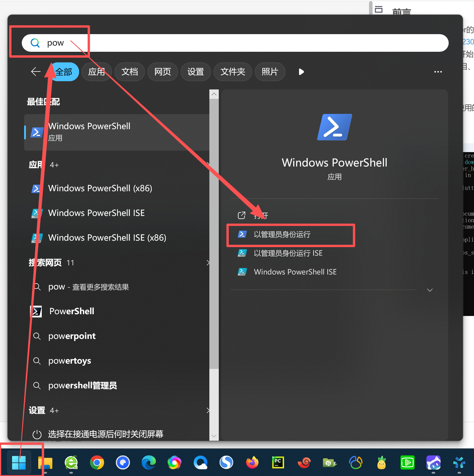Click the Windows Start button
The height and width of the screenshot is (476, 474).
click(19, 463)
